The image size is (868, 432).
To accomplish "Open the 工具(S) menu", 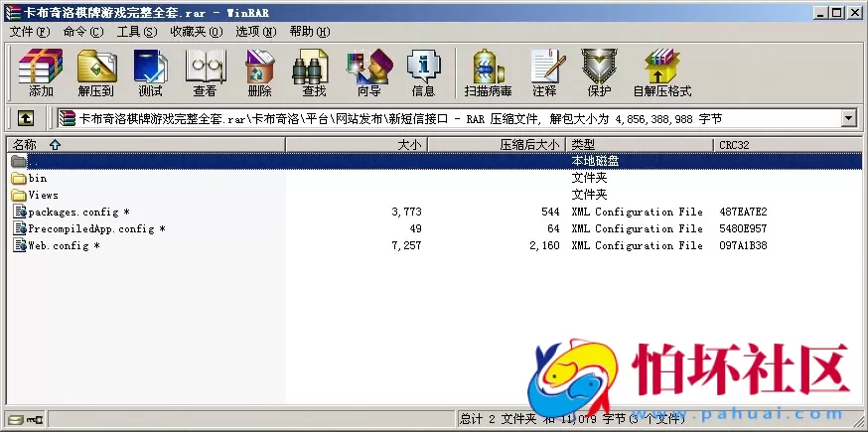I will 137,32.
